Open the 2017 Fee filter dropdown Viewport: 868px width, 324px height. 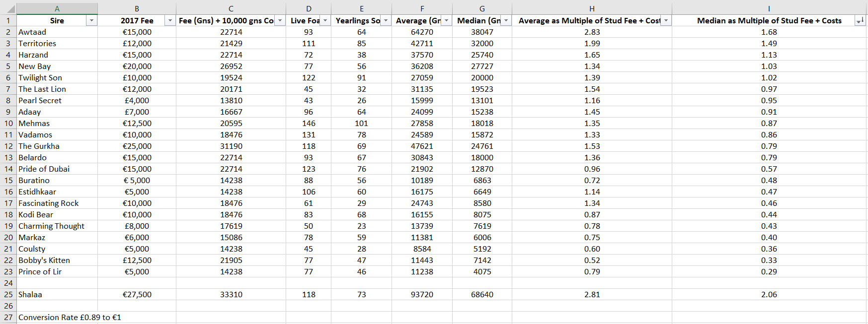point(170,20)
